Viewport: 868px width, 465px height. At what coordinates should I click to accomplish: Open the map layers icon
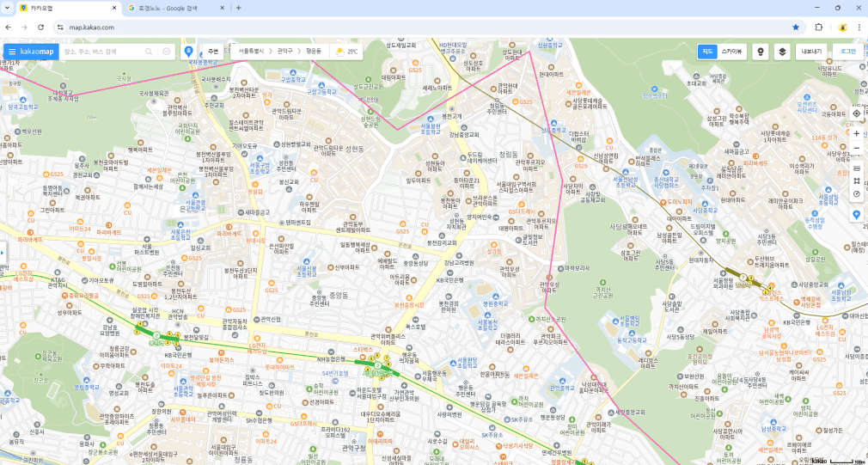coord(781,52)
